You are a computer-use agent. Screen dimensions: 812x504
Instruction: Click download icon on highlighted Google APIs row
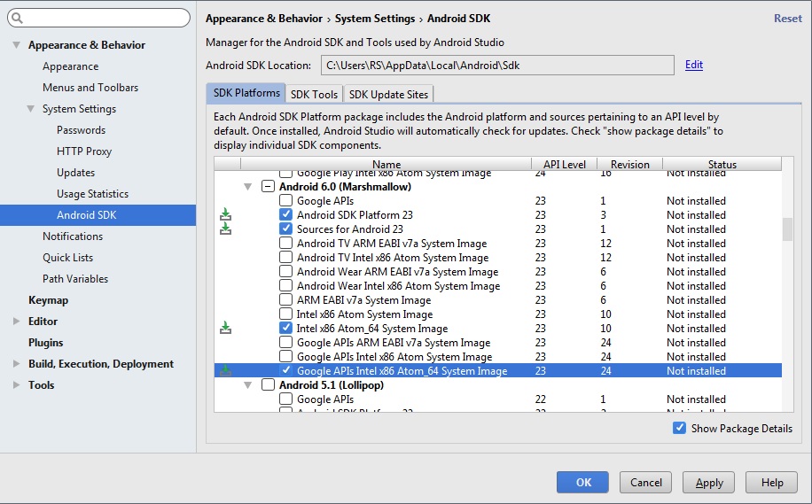tap(225, 370)
